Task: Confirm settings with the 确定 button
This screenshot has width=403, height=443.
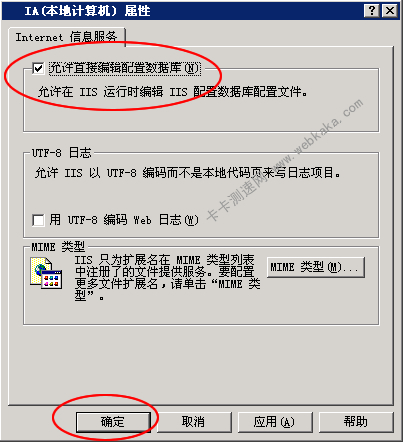Action: pyautogui.click(x=113, y=422)
